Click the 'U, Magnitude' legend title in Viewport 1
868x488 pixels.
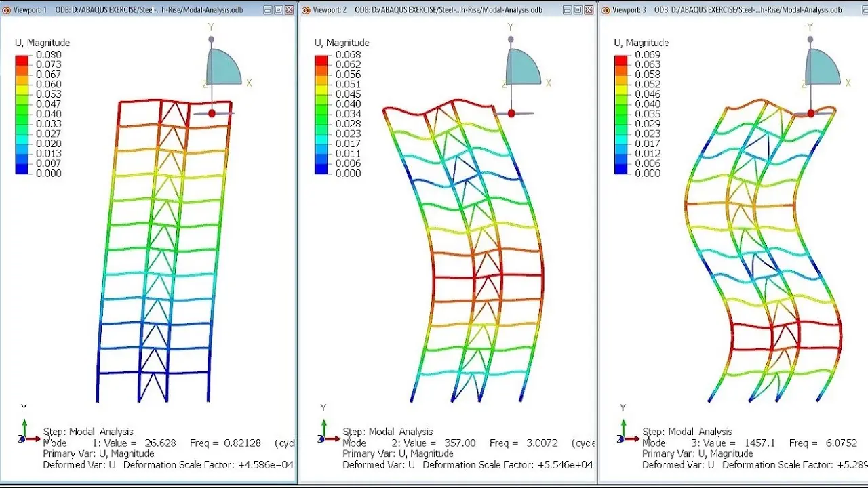pyautogui.click(x=43, y=43)
